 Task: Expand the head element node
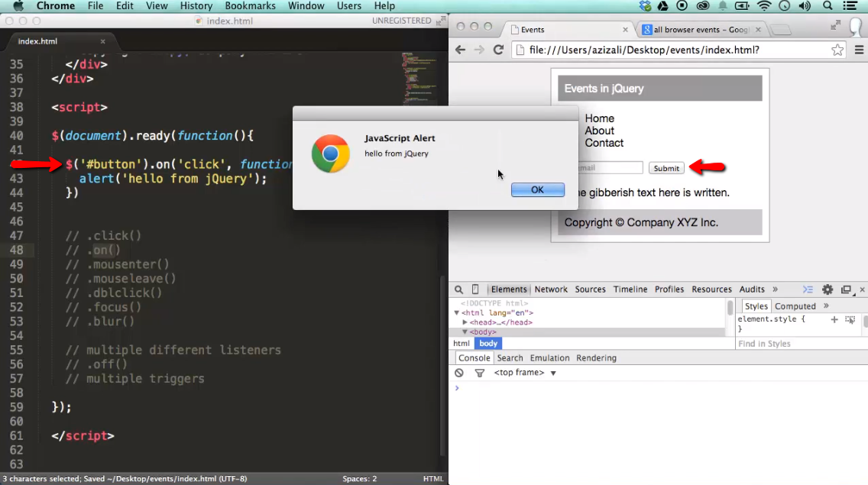coord(465,322)
